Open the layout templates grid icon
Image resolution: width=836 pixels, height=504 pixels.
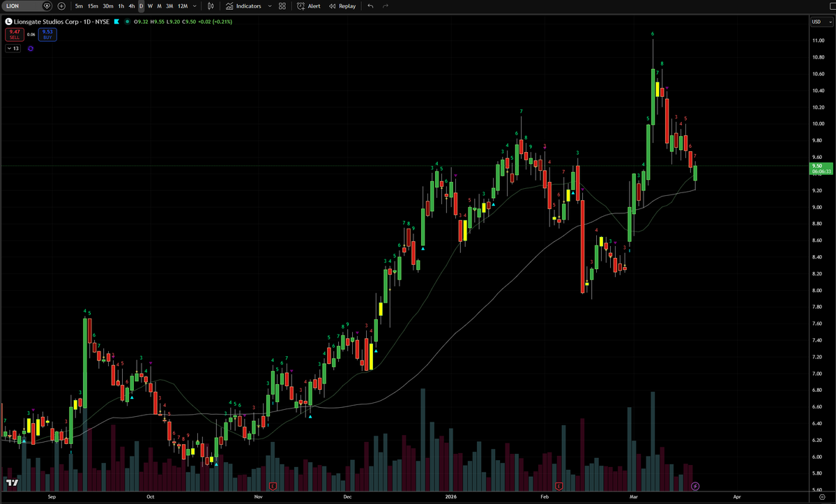pyautogui.click(x=282, y=6)
